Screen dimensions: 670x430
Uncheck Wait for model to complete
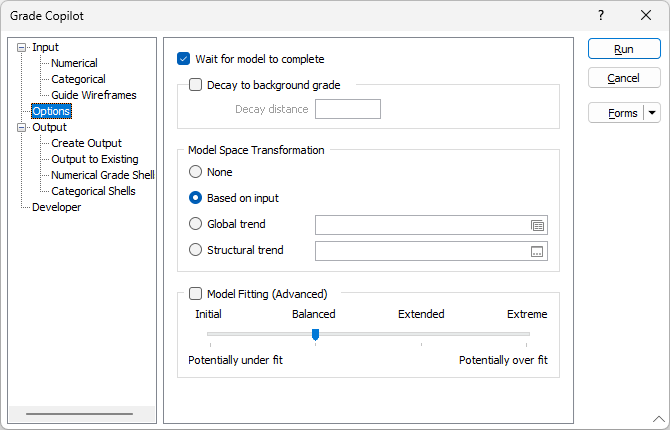[x=183, y=59]
